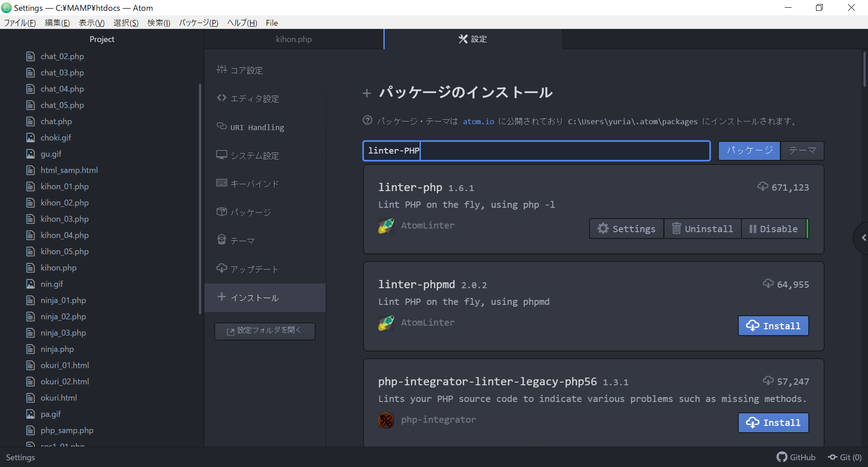Click the AtomLinter avatar on linter-phpmd card
Viewport: 868px width, 467px height.
[x=386, y=323]
